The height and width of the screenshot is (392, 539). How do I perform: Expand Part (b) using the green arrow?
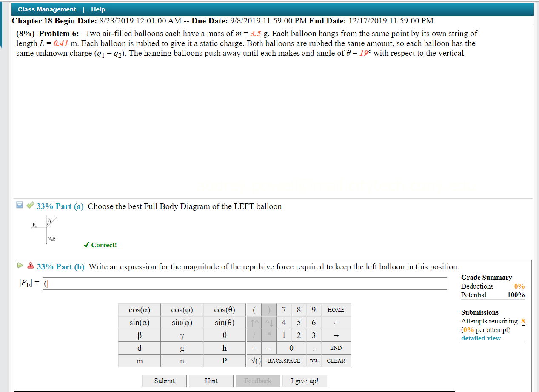click(x=20, y=265)
